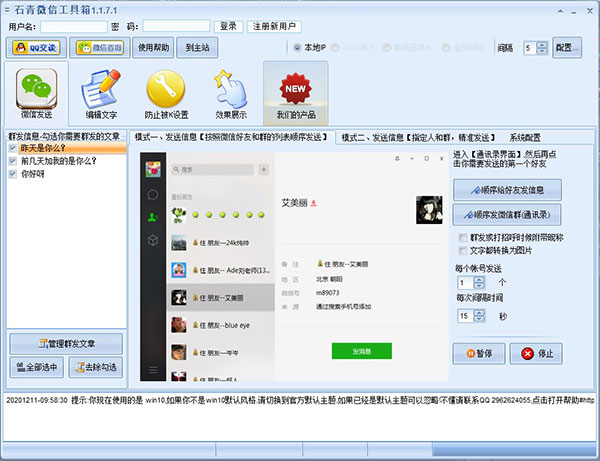
Task: Select contact 朋友--24k纯帅 in list
Action: coord(221,243)
